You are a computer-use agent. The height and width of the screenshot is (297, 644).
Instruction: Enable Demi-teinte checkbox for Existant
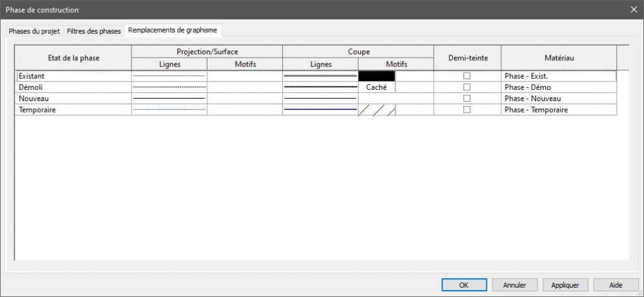(467, 76)
